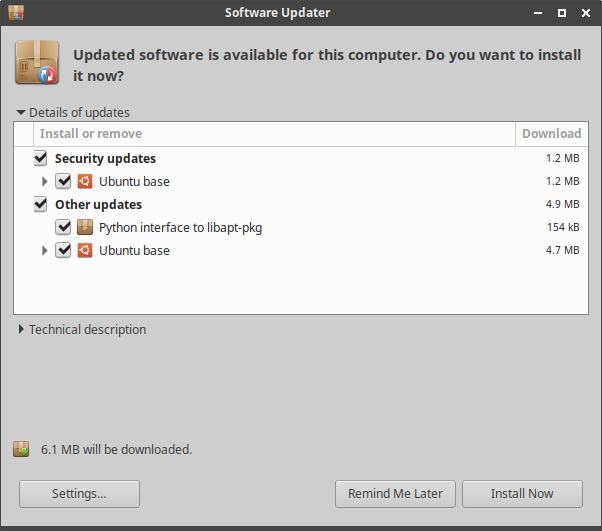The width and height of the screenshot is (602, 531).
Task: Uncheck the Other updates checkbox
Action: [x=40, y=204]
